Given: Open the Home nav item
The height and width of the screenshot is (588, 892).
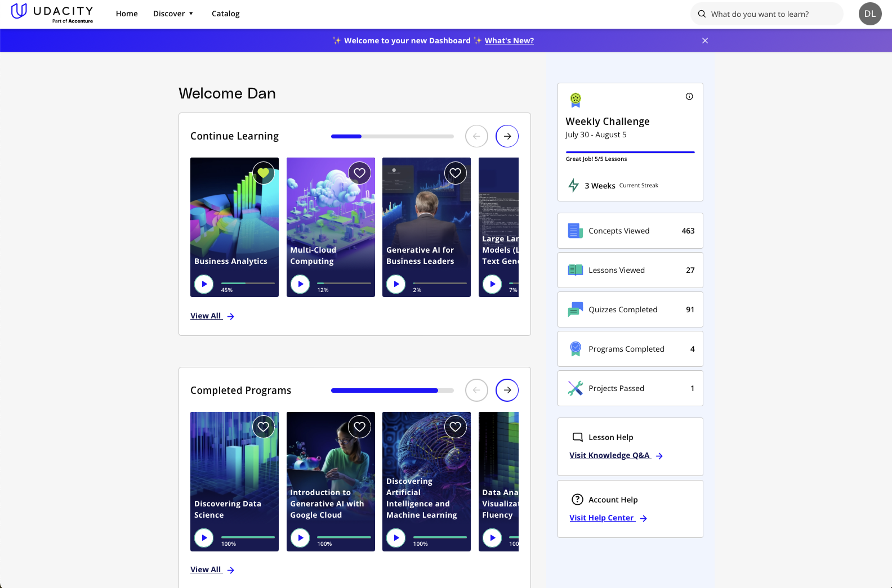Looking at the screenshot, I should 127,14.
